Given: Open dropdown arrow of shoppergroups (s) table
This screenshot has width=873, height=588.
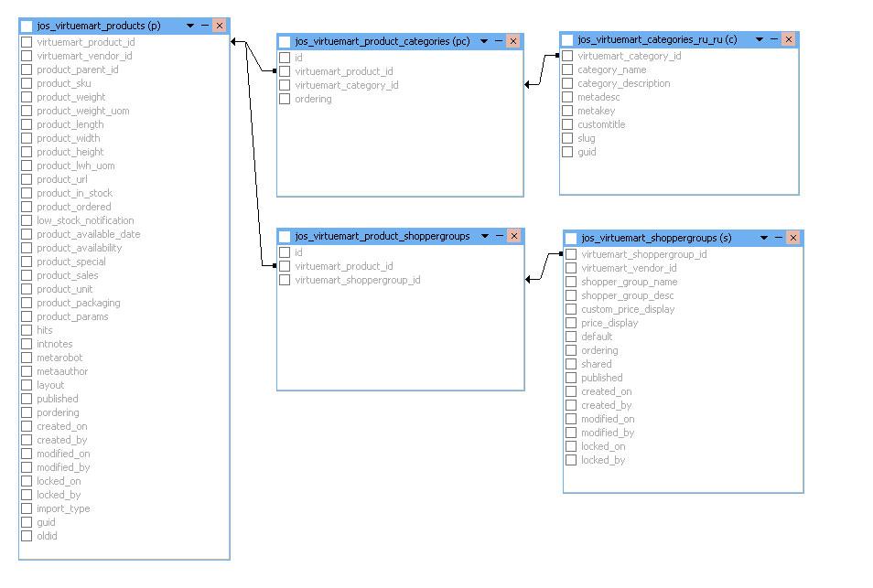Looking at the screenshot, I should point(764,238).
